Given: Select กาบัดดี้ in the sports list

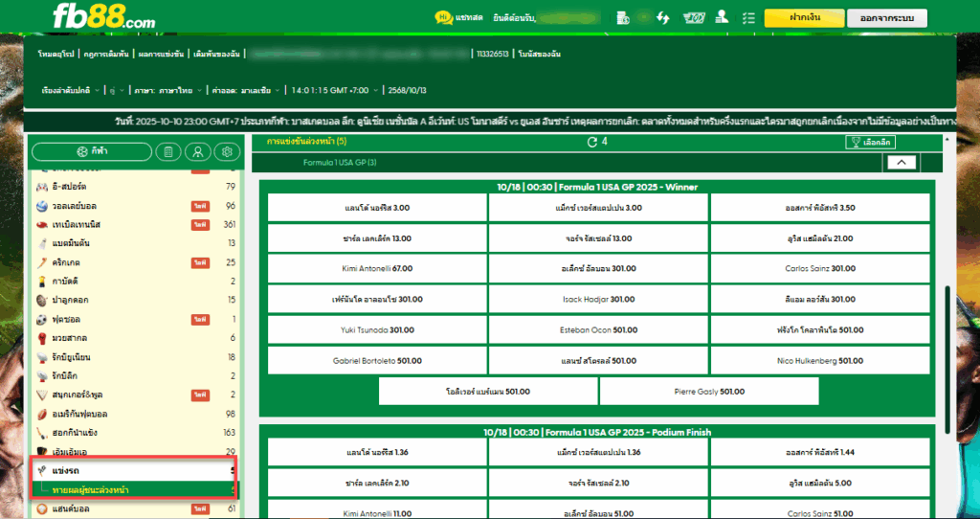Looking at the screenshot, I should pyautogui.click(x=136, y=282).
